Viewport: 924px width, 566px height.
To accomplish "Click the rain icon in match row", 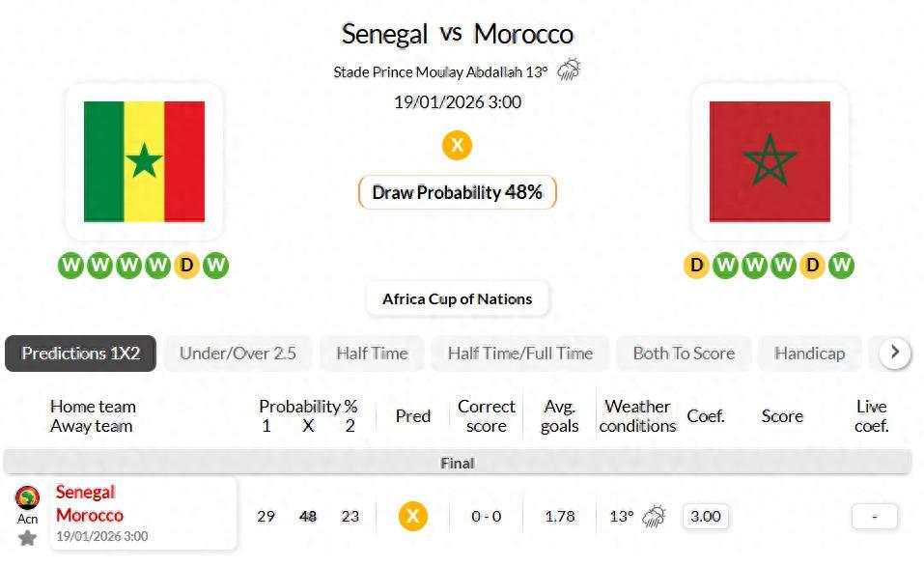I will (654, 516).
